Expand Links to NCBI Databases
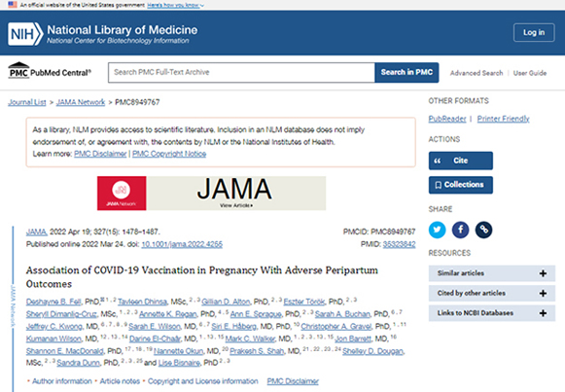 (x=492, y=313)
